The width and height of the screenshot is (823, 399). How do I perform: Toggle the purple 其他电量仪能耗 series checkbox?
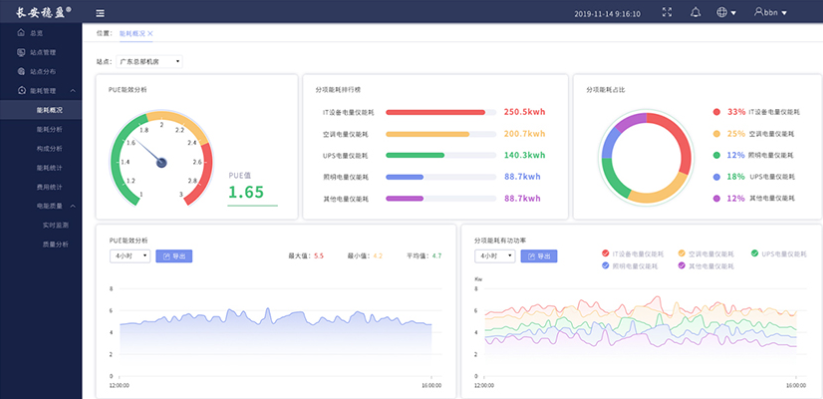click(x=682, y=266)
